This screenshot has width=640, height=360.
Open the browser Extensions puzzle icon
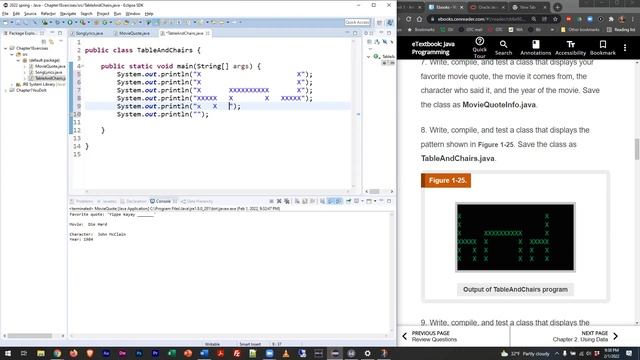point(611,19)
